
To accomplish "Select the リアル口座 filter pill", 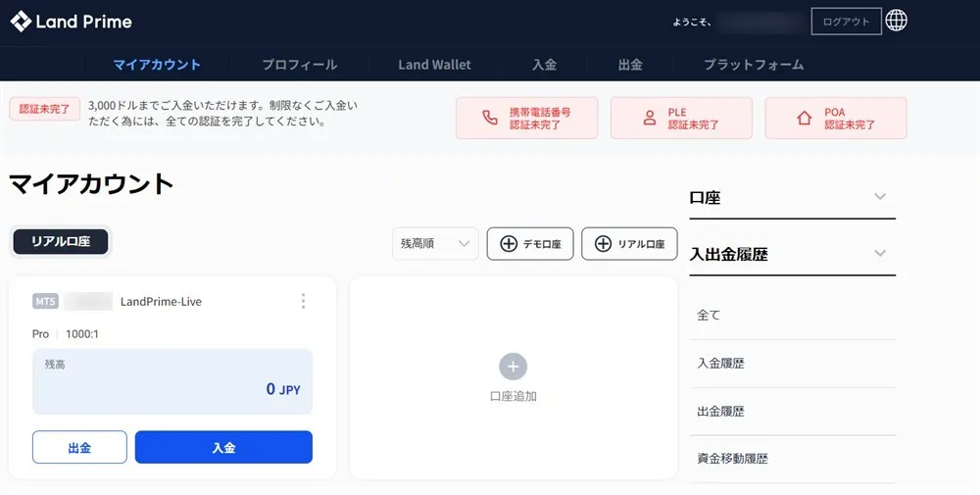I will click(x=61, y=242).
